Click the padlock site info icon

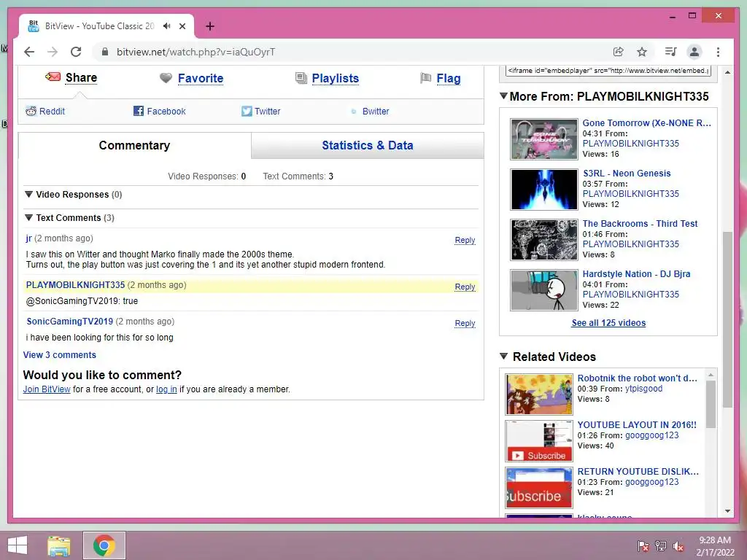[105, 52]
